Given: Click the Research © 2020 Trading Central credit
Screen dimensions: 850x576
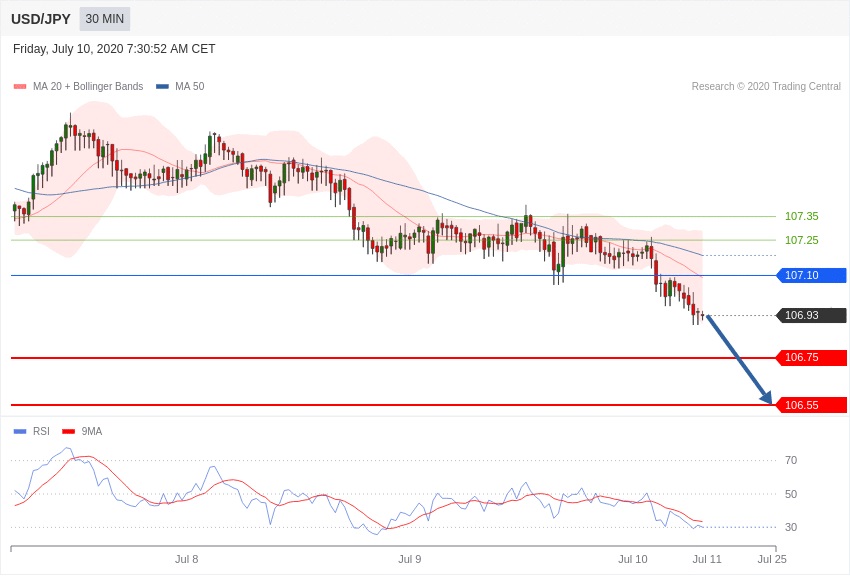Looking at the screenshot, I should tap(766, 87).
